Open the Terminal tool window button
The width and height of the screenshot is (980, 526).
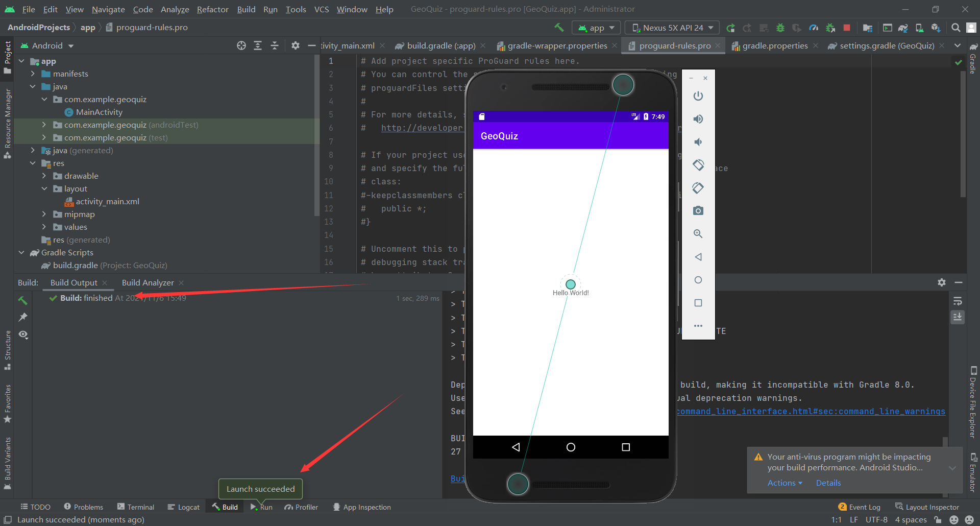tap(136, 507)
